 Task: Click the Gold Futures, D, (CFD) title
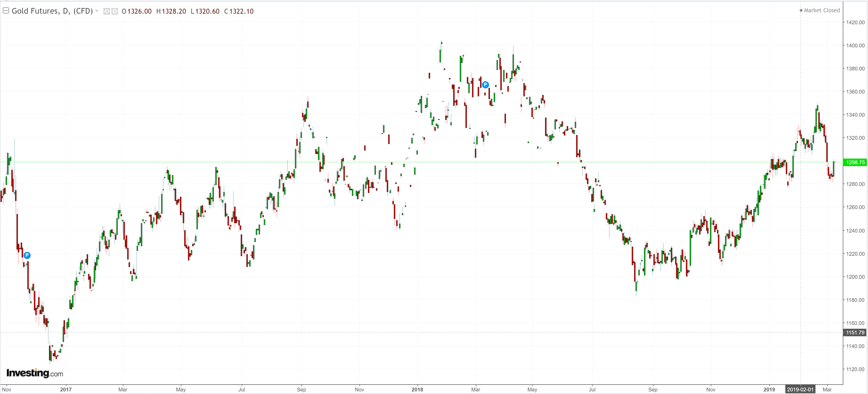(52, 11)
